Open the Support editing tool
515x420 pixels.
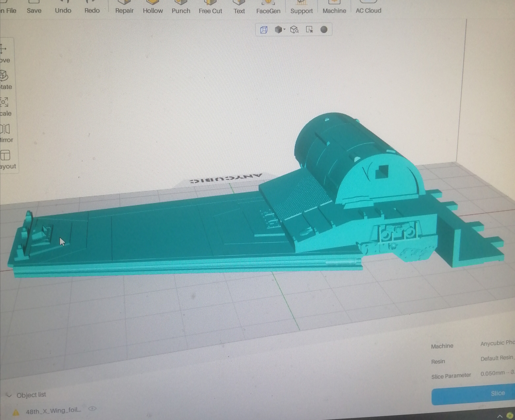coord(301,7)
